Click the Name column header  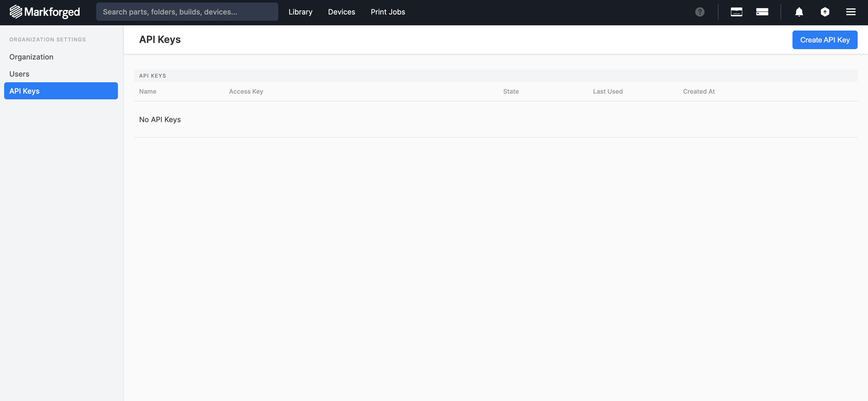[x=148, y=91]
